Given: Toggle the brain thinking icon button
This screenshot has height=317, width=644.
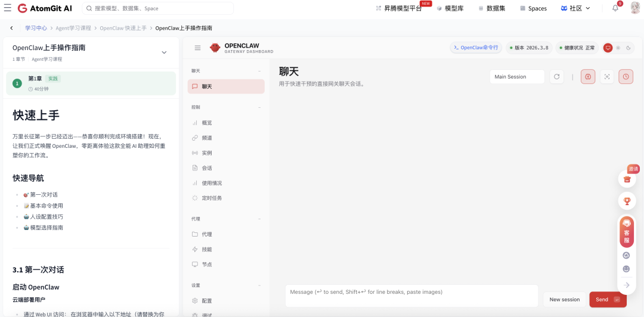Looking at the screenshot, I should (588, 77).
